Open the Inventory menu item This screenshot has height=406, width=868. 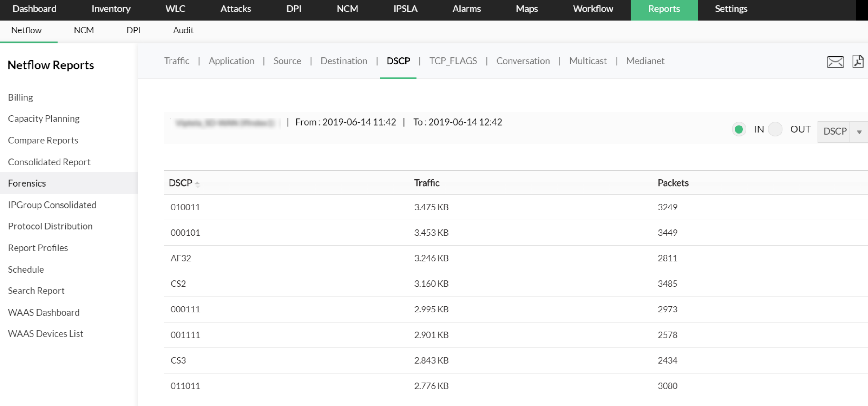111,9
